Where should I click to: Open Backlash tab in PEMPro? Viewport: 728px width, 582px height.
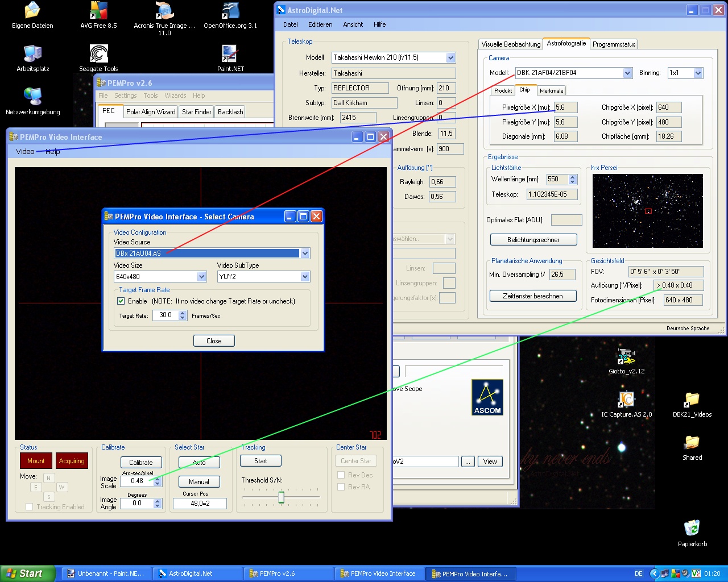(230, 112)
